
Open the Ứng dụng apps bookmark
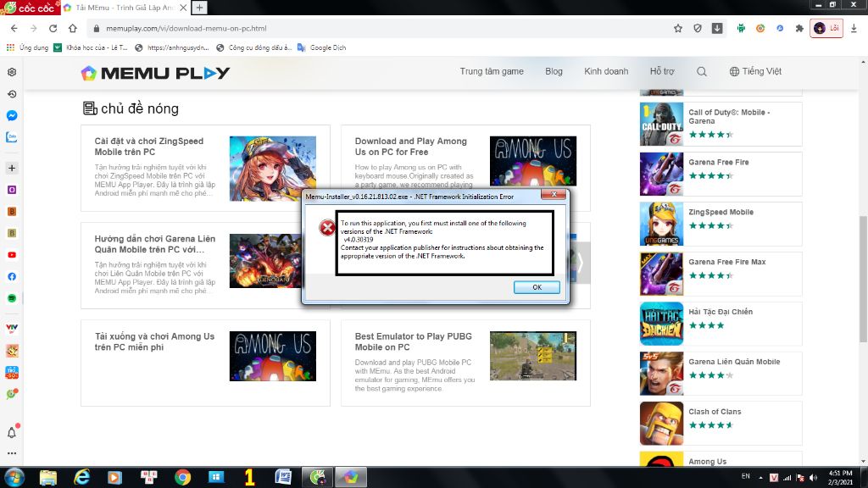pyautogui.click(x=28, y=47)
